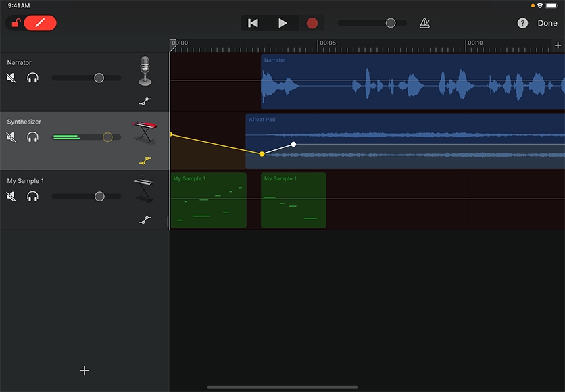
Task: Add a new track with plus button
Action: point(84,370)
